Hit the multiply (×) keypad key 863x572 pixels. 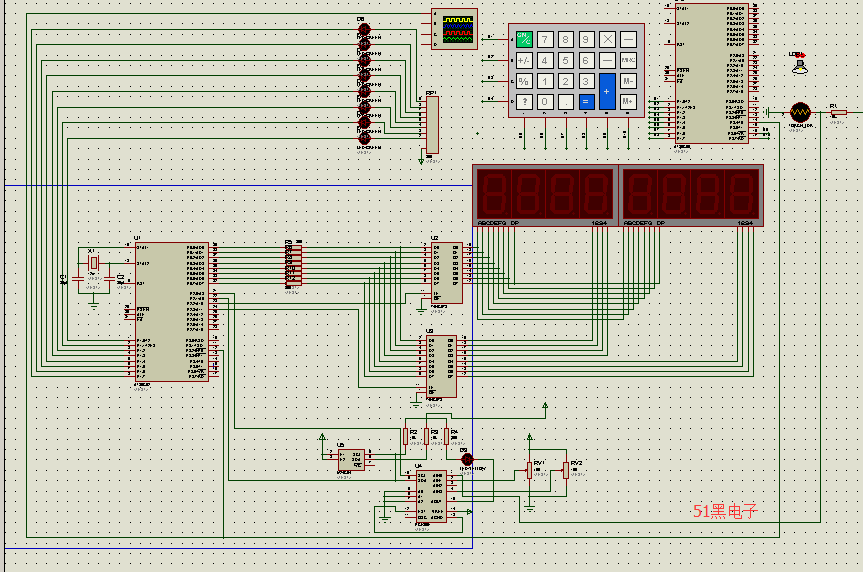coord(607,40)
